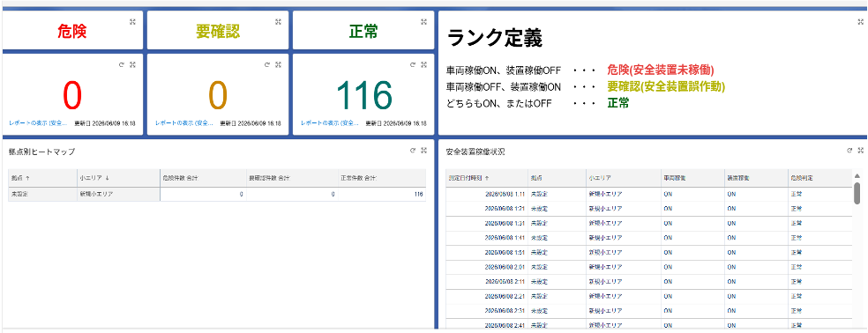The height and width of the screenshot is (333, 868).
Task: Sort status table by 車両稼働 header
Action: [x=693, y=178]
